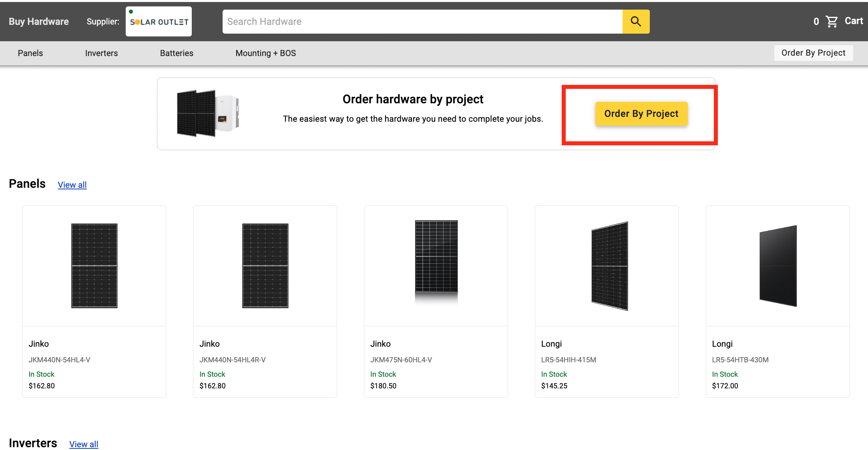Open Longi LR5-54HTB-430M panel image

click(x=778, y=266)
